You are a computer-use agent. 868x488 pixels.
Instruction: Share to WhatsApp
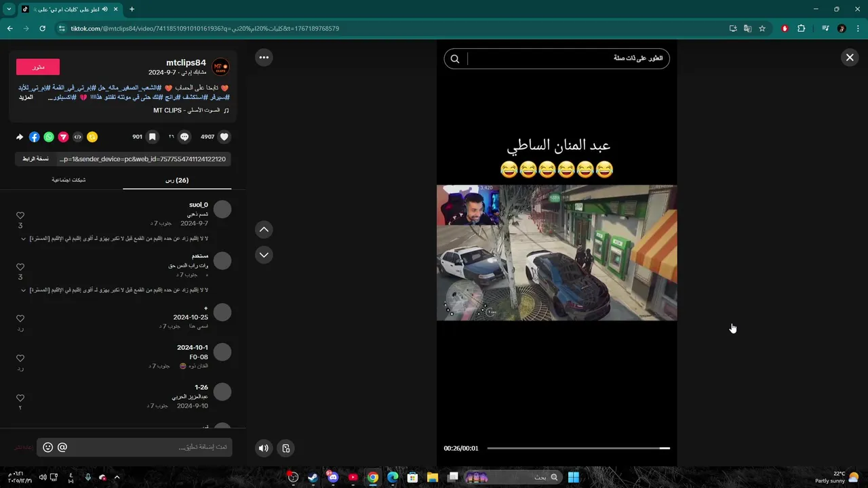click(49, 137)
